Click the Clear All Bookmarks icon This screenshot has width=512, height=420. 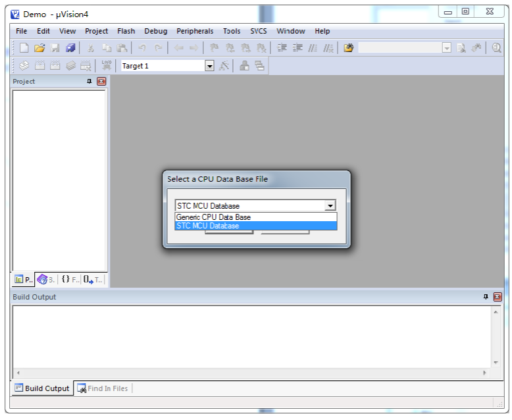261,48
